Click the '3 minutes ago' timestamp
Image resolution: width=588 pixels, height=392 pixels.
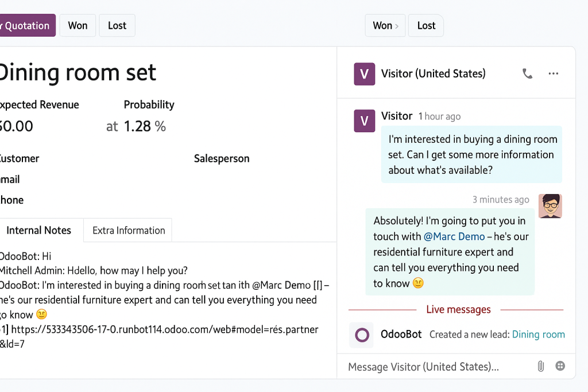coord(501,199)
